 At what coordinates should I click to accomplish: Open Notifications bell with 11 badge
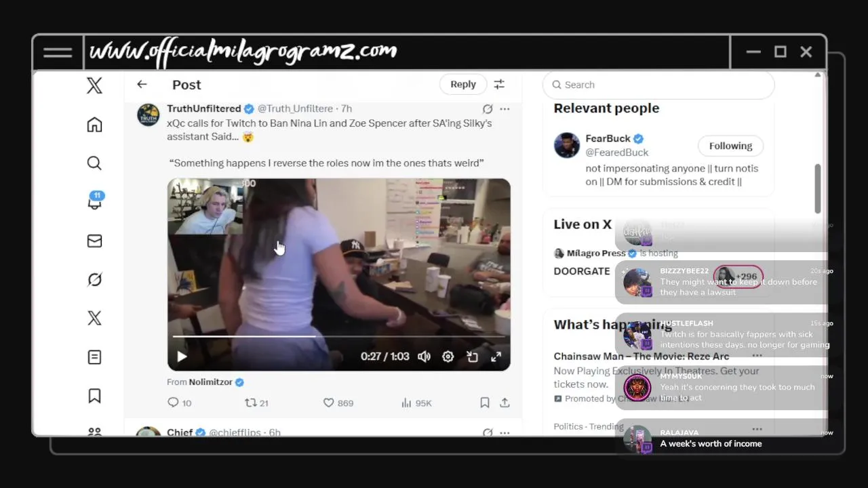click(x=95, y=201)
